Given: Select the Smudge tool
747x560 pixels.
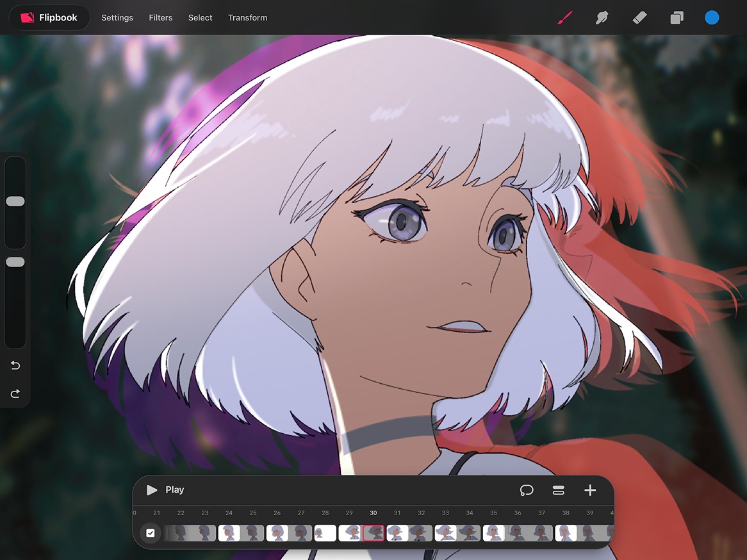Looking at the screenshot, I should click(602, 18).
